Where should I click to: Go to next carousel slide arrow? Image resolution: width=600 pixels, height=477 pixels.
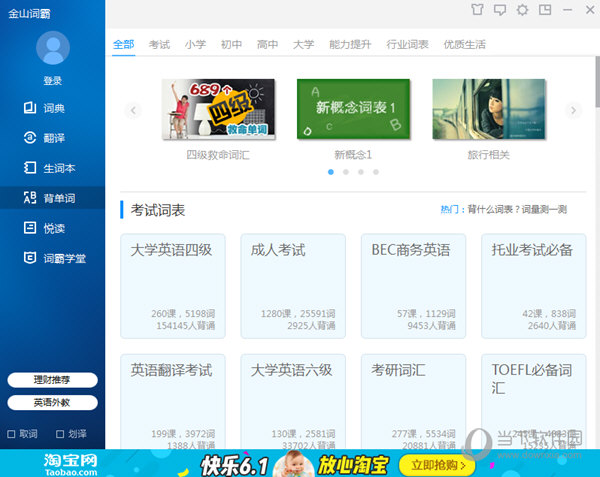pyautogui.click(x=573, y=111)
